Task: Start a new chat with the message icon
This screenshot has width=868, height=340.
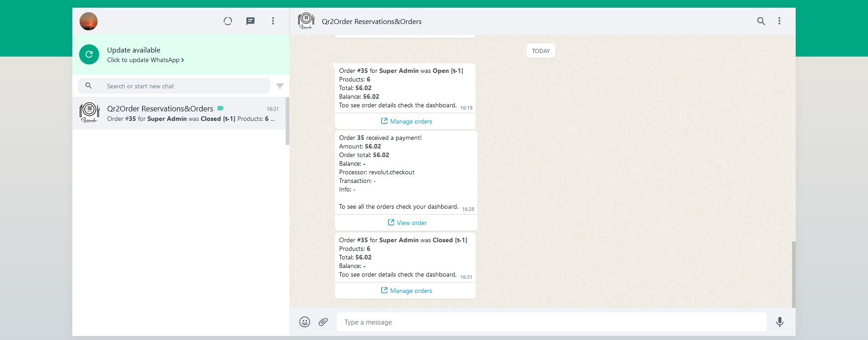Action: pos(250,21)
